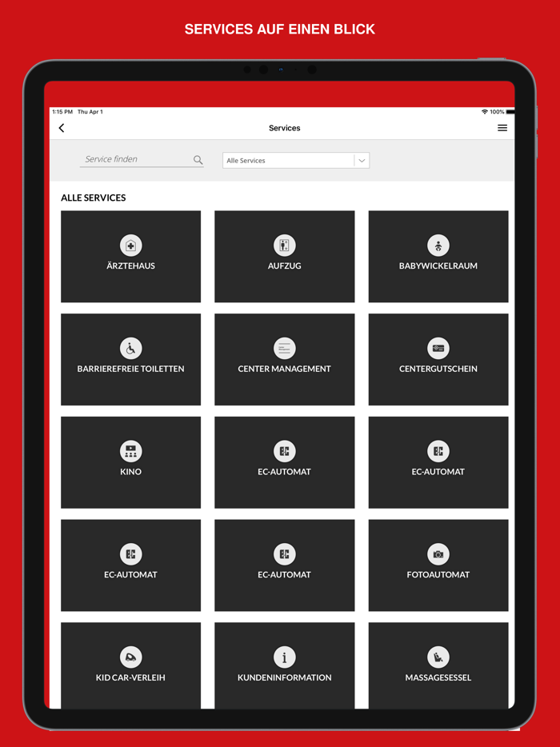This screenshot has height=747, width=560.
Task: Select the Massagesessel tile
Action: (438, 665)
